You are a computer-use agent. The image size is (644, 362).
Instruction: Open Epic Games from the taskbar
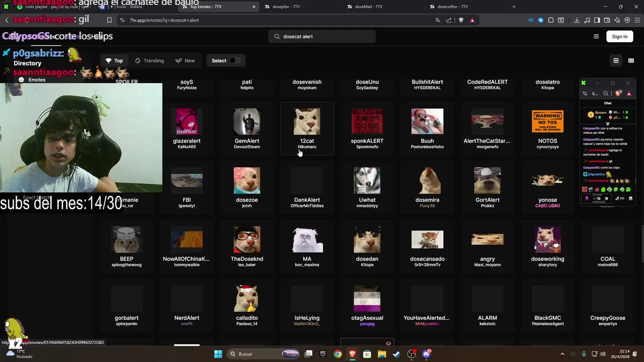(x=323, y=354)
